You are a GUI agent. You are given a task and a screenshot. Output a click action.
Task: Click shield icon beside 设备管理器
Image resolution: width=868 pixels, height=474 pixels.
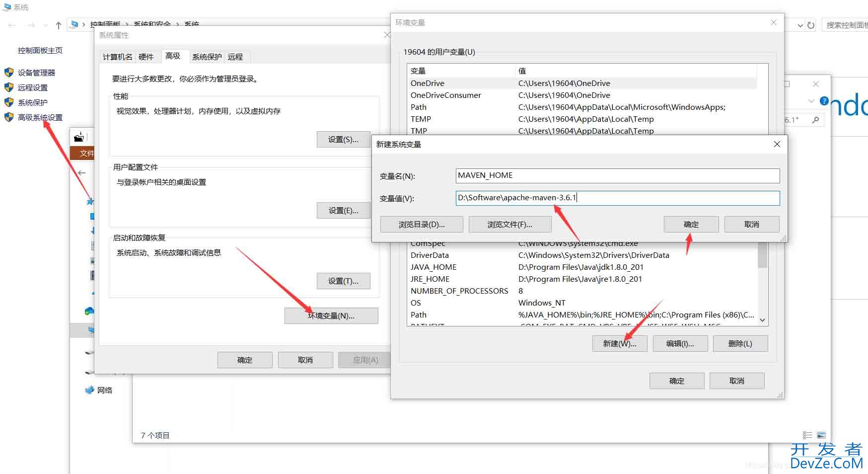[8, 73]
